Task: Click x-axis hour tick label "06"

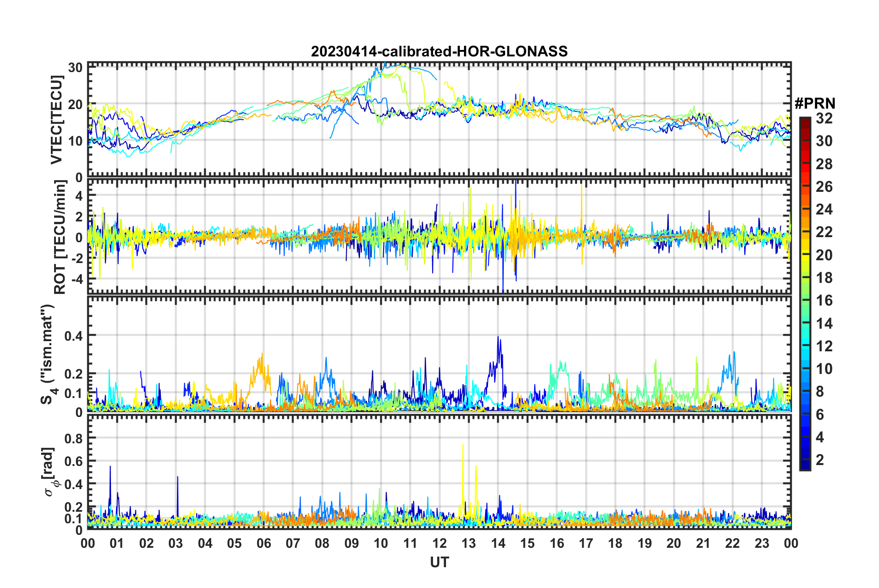Action: point(263,543)
